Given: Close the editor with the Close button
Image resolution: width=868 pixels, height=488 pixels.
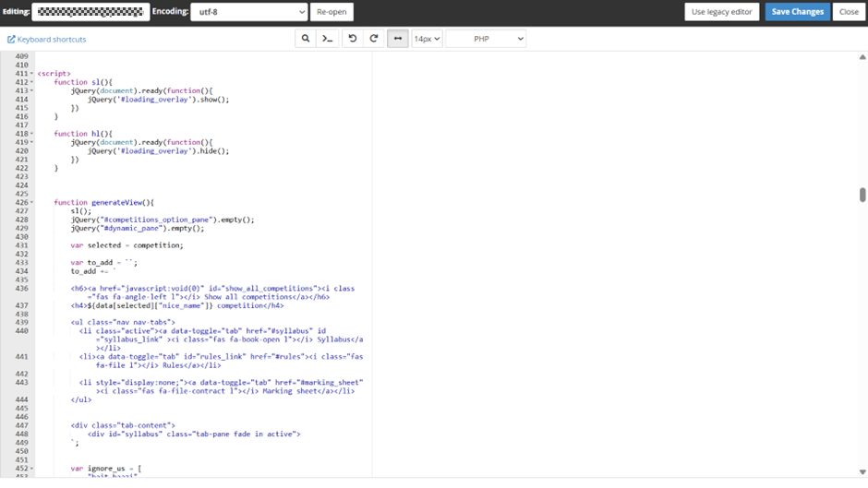Looking at the screenshot, I should click(849, 12).
